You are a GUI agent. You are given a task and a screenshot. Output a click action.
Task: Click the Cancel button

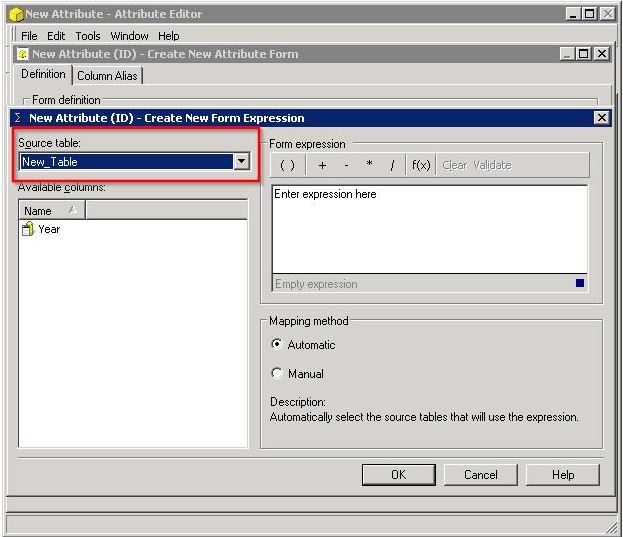(481, 475)
